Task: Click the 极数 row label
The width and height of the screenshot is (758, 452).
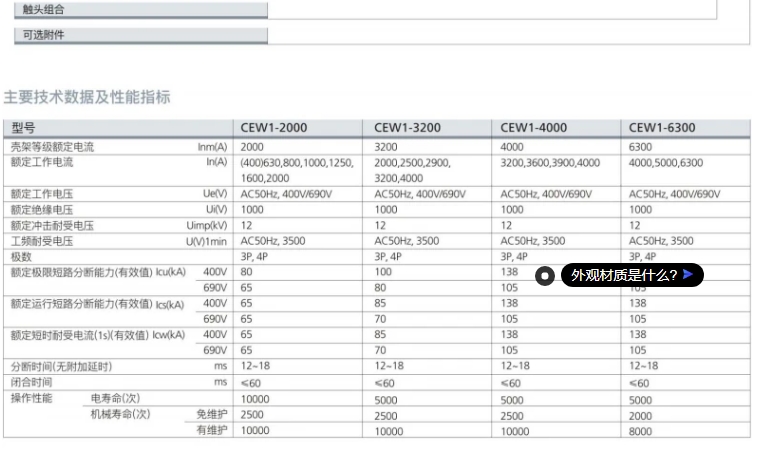Action: (21, 257)
